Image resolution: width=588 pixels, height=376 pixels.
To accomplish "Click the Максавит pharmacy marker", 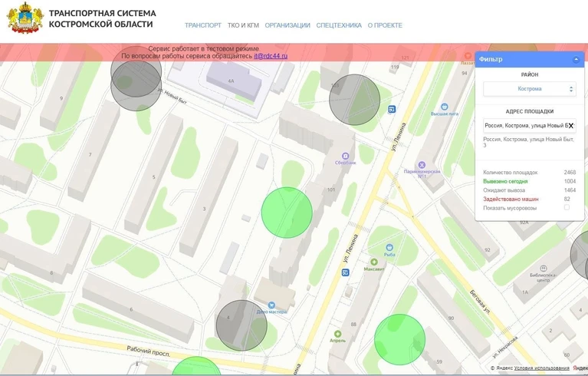I will click(374, 262).
